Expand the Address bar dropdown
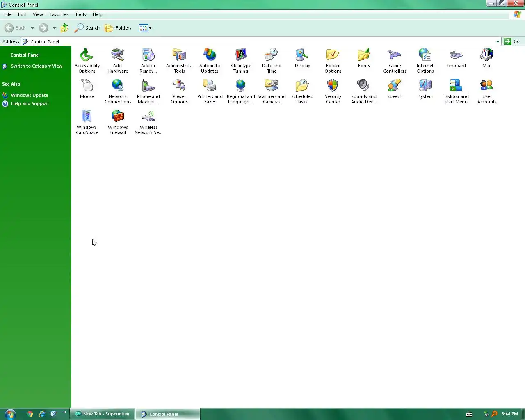This screenshot has width=525, height=420. point(498,41)
